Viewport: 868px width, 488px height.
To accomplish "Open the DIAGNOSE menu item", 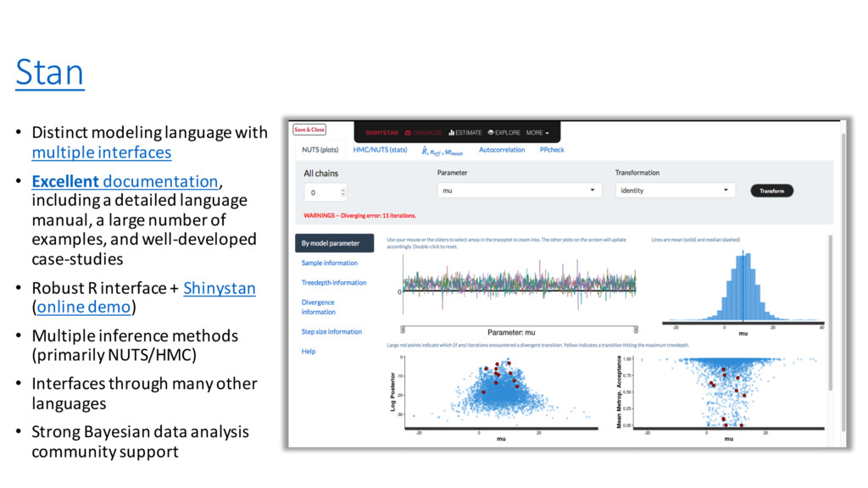I will click(424, 133).
